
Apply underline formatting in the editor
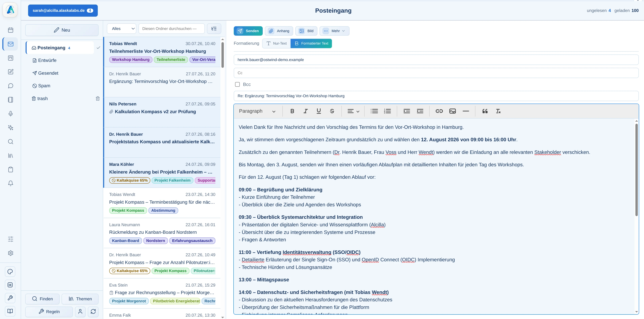[319, 111]
